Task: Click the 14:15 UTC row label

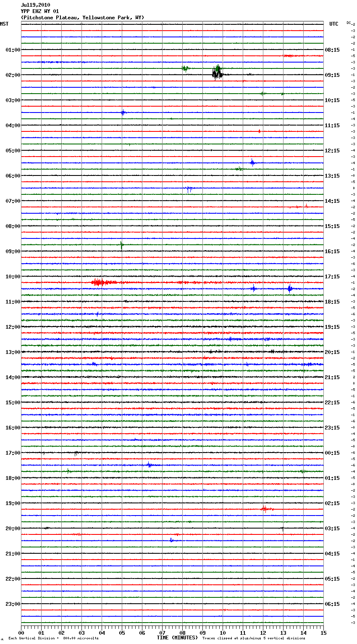Action: [x=332, y=201]
